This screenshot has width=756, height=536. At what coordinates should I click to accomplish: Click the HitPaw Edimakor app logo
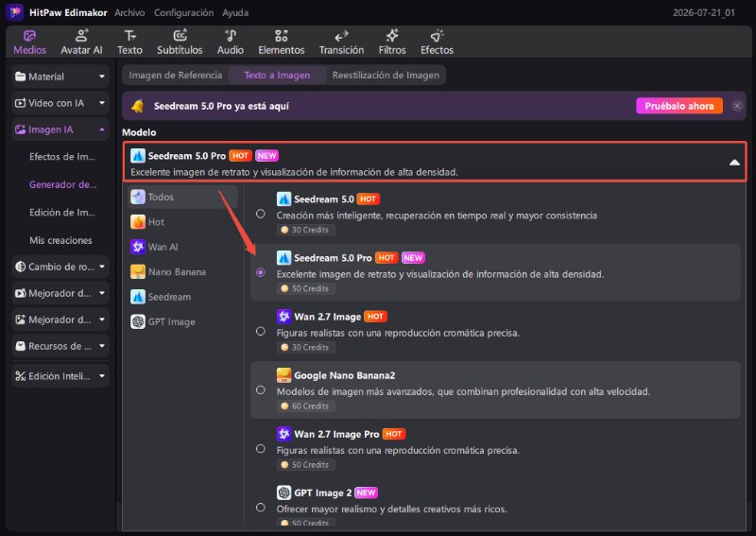pyautogui.click(x=14, y=12)
